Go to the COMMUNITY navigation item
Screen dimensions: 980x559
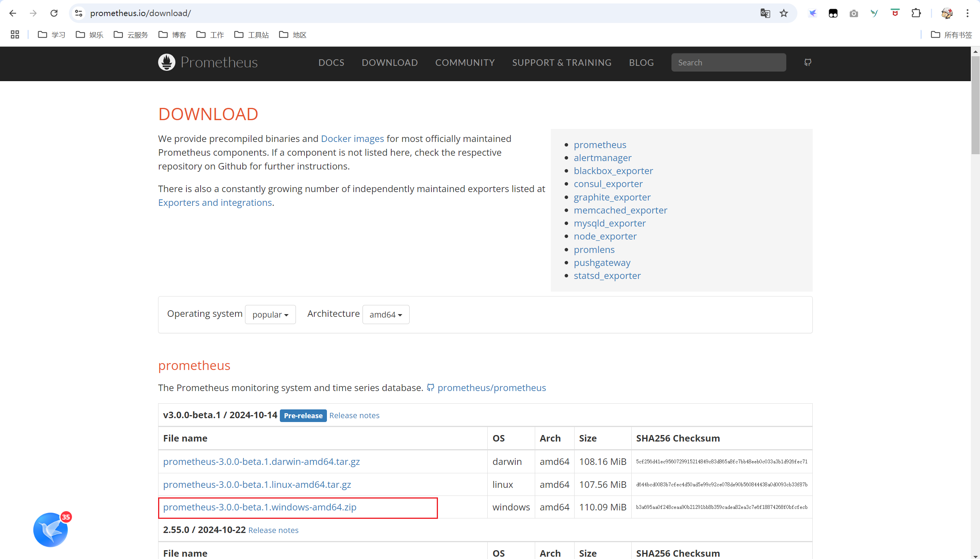(x=465, y=63)
